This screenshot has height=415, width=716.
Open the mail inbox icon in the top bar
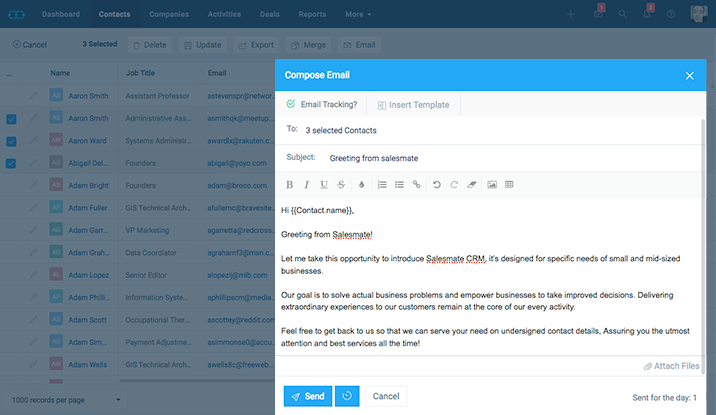point(598,13)
